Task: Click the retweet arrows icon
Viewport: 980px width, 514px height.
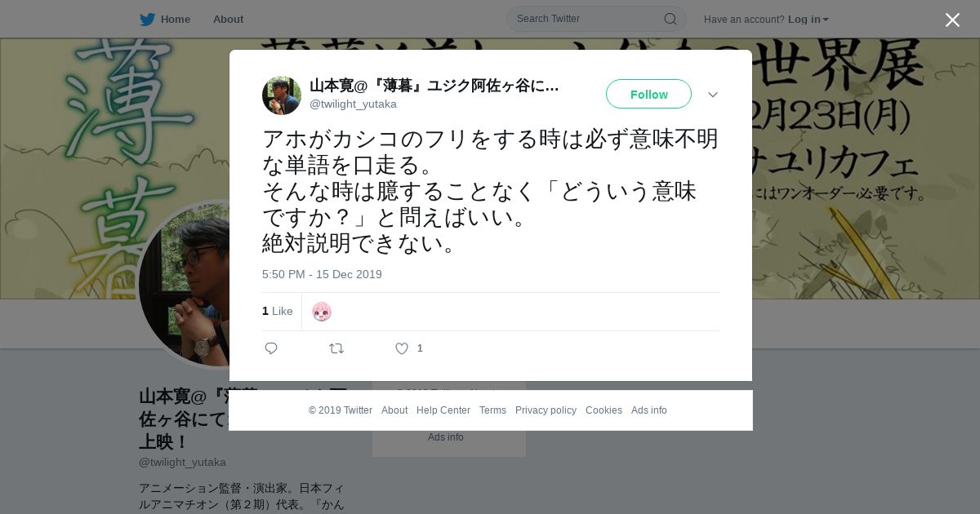Action: tap(336, 348)
